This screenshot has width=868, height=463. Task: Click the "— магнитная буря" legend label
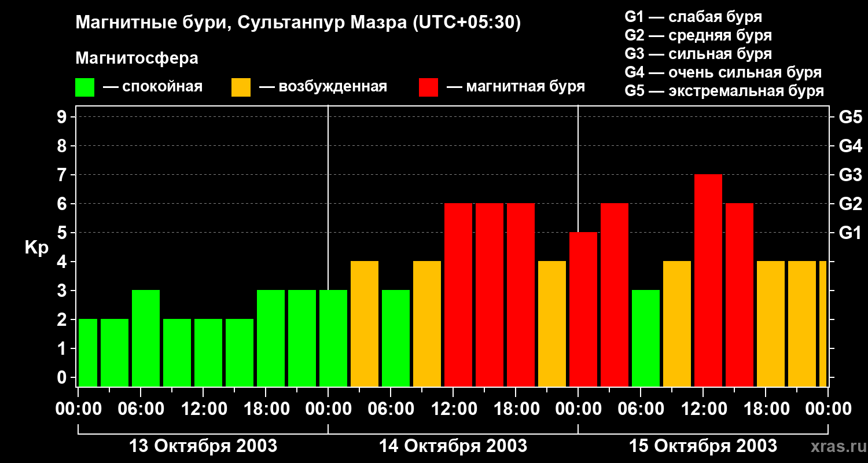[x=516, y=87]
